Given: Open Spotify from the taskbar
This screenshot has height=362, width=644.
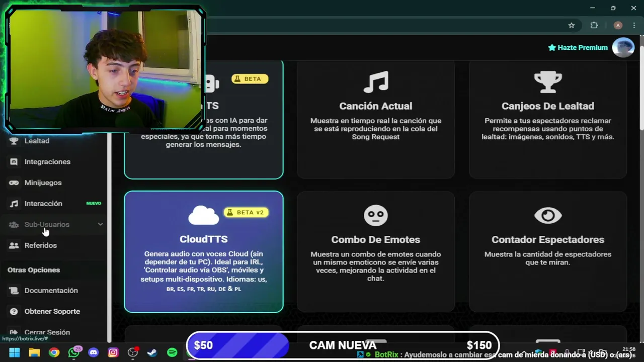Looking at the screenshot, I should tap(172, 352).
